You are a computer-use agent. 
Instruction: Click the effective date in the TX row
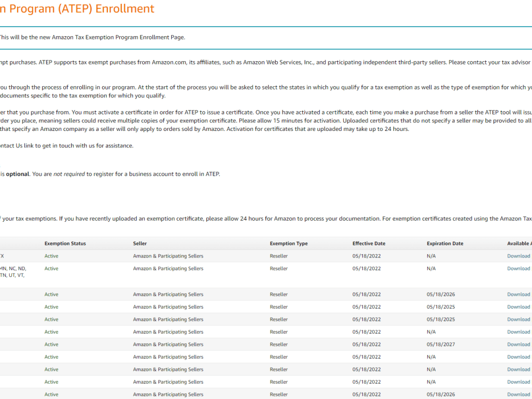[367, 256]
